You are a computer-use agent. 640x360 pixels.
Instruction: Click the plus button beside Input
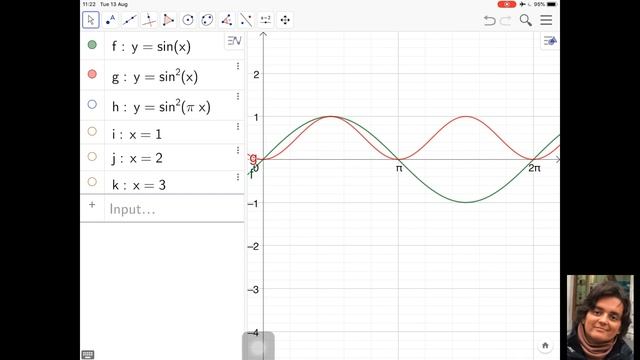point(92,205)
